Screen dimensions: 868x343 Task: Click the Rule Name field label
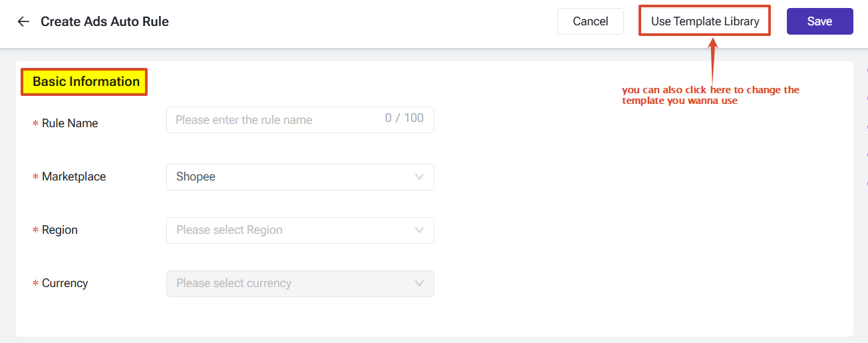coord(70,123)
